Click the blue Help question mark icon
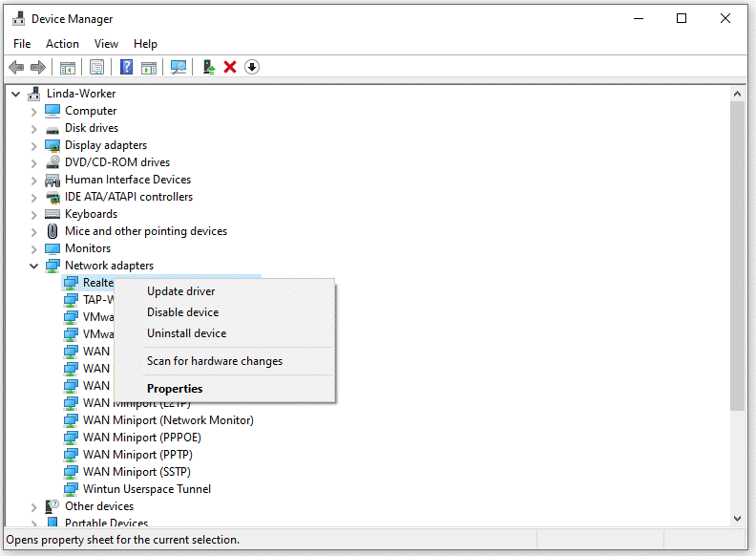Viewport: 756px width, 556px height. coord(125,67)
